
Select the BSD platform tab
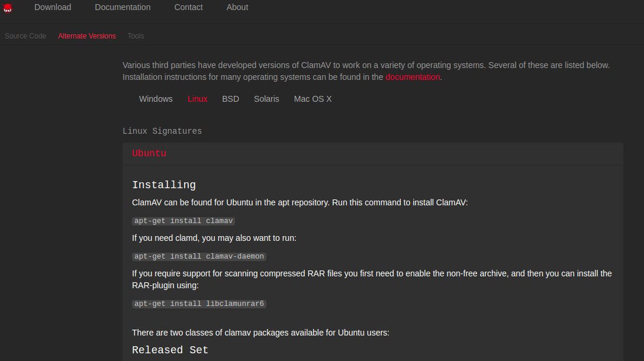[230, 99]
